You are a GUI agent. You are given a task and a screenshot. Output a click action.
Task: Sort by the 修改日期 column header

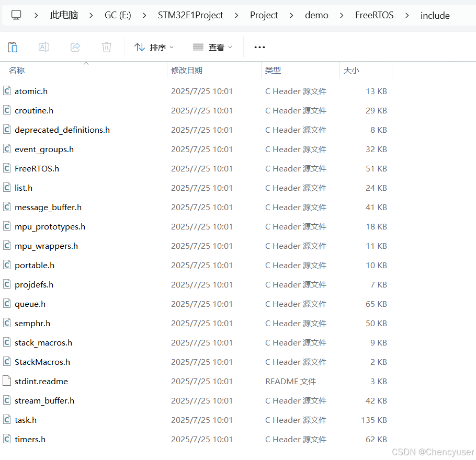[186, 71]
